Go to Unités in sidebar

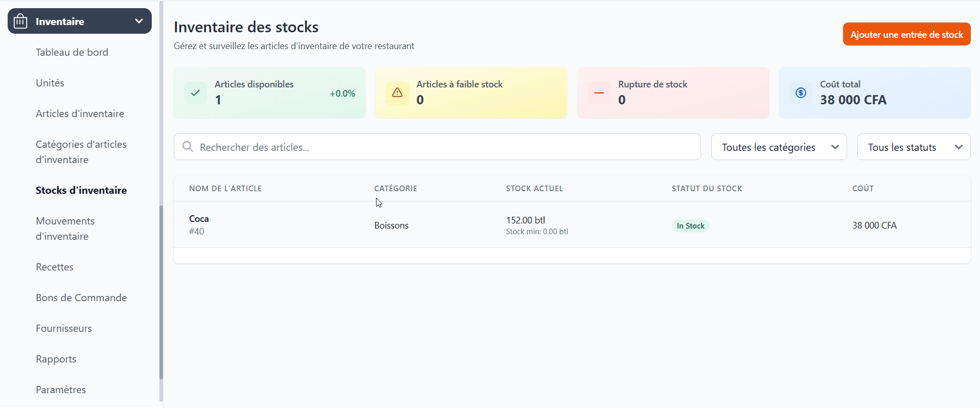[x=50, y=83]
